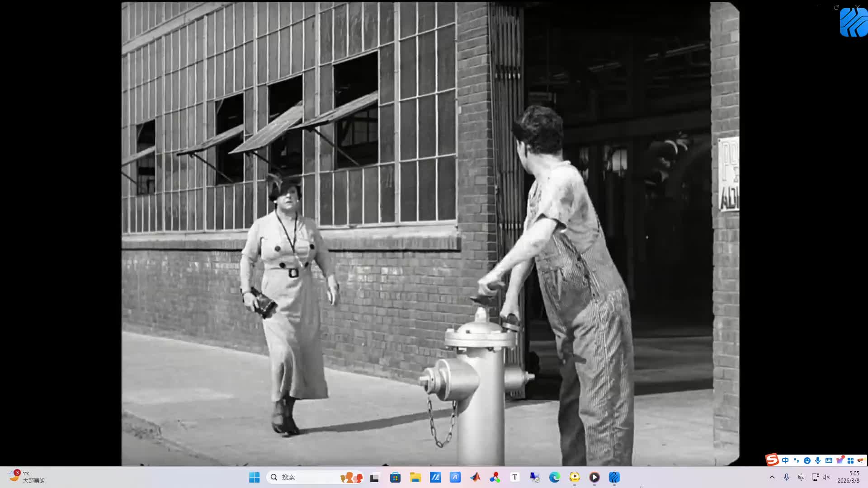Toggle Chinese/English mode on Sogou toolbar
Viewport: 868px width, 488px height.
coord(785,460)
